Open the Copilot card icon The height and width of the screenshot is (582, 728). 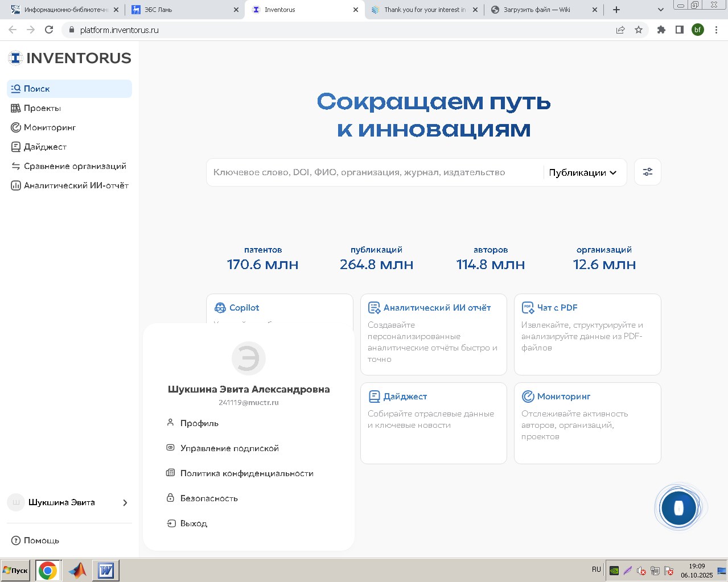click(220, 307)
